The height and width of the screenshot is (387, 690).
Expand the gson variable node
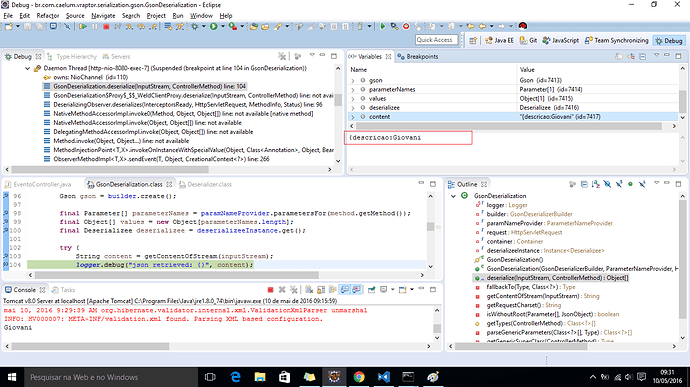352,81
